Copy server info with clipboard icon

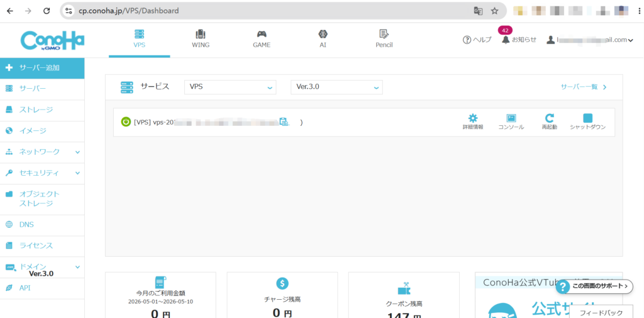284,122
